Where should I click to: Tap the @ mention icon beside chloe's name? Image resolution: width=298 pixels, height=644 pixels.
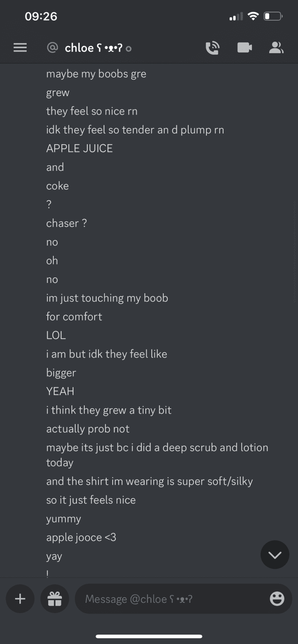(x=52, y=48)
